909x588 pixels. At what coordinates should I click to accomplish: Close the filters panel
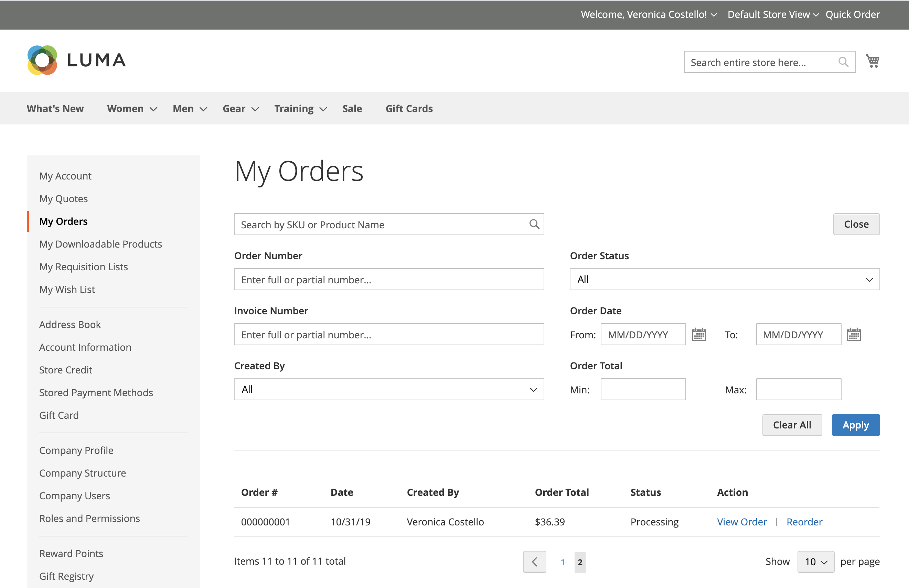coord(856,224)
